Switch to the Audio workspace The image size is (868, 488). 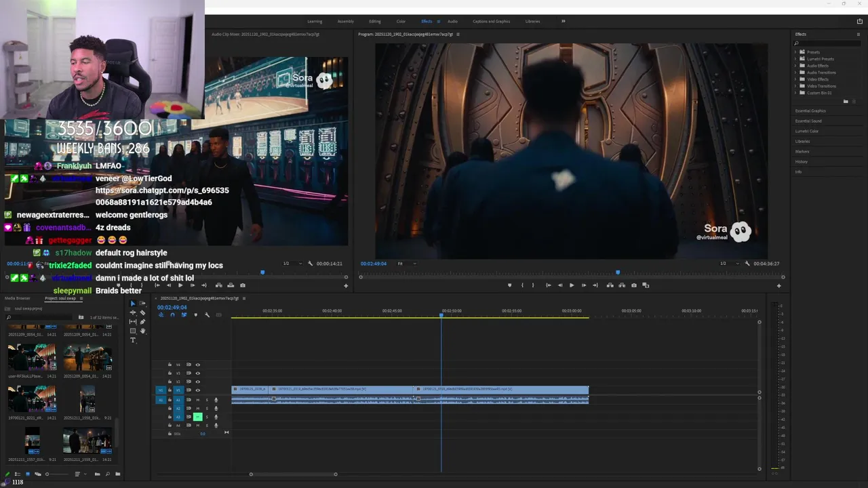pyautogui.click(x=452, y=21)
